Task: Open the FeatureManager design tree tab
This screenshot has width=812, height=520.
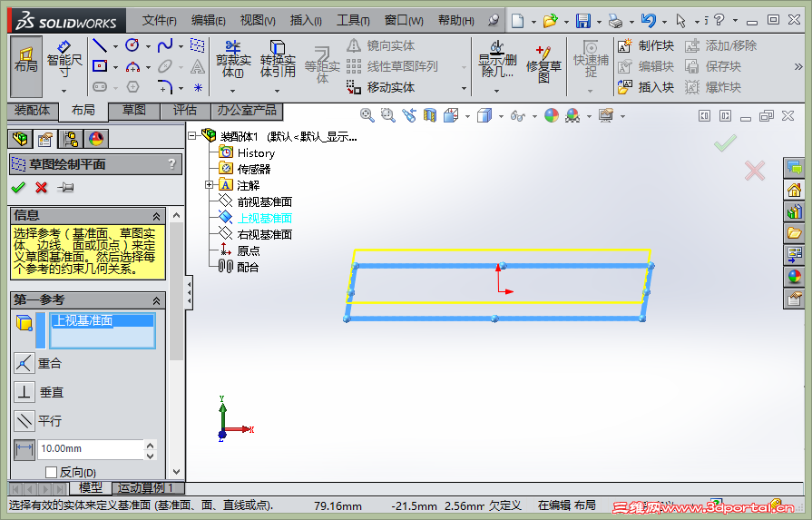Action: (21, 139)
